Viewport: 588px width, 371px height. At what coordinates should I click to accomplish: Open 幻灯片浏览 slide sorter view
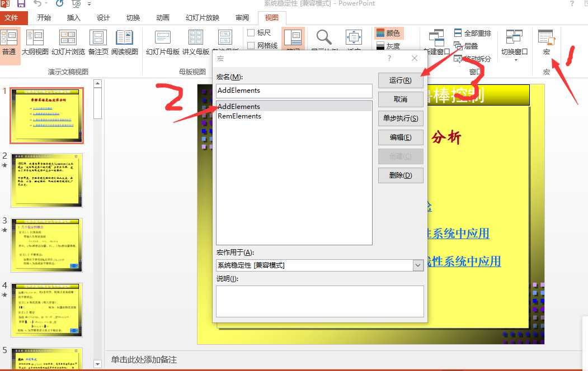[x=68, y=43]
